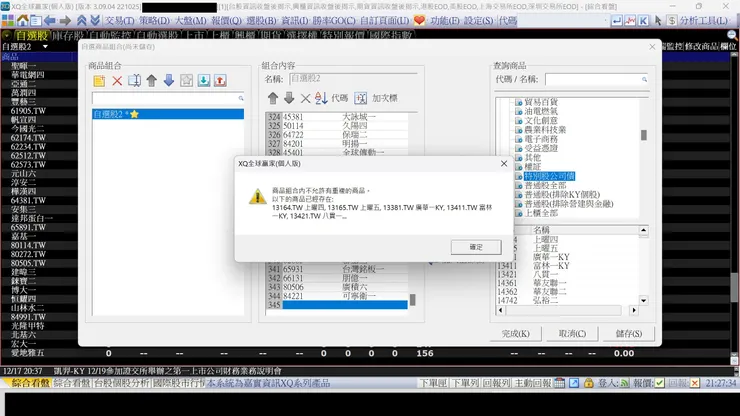
Task: Click 完成(K) button
Action: 515,333
